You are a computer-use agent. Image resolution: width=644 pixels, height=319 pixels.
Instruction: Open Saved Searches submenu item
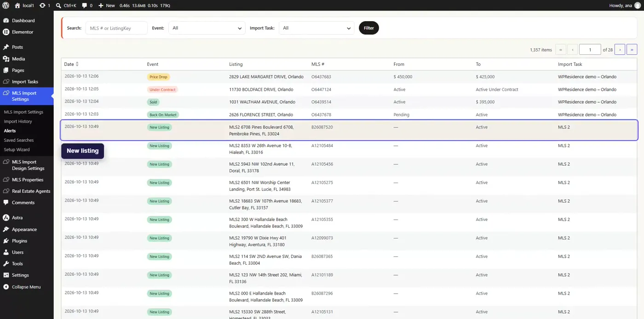[x=19, y=140]
